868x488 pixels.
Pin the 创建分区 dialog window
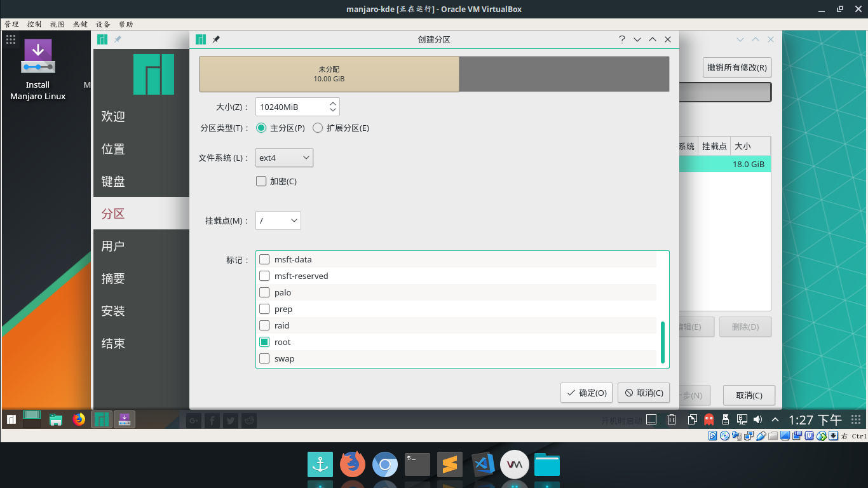point(216,39)
